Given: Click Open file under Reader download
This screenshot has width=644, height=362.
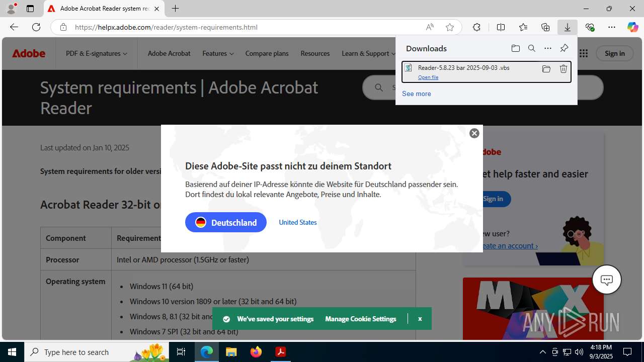Looking at the screenshot, I should (x=428, y=77).
